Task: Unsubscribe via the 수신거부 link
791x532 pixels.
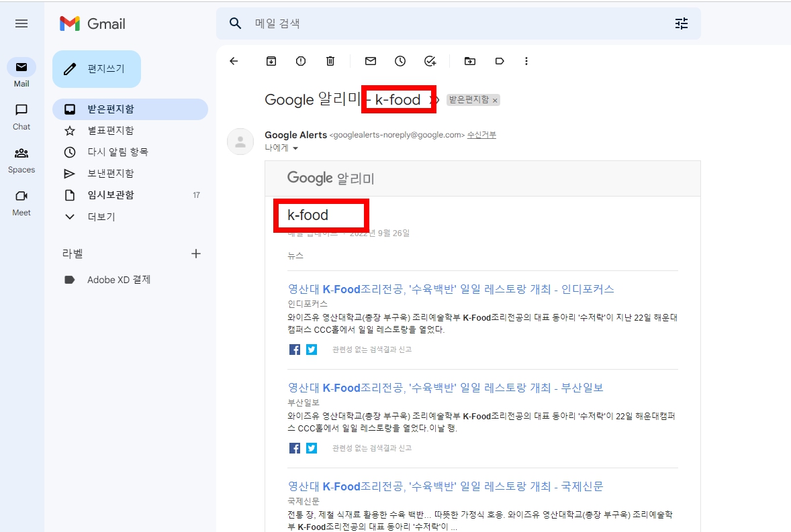Action: click(481, 135)
